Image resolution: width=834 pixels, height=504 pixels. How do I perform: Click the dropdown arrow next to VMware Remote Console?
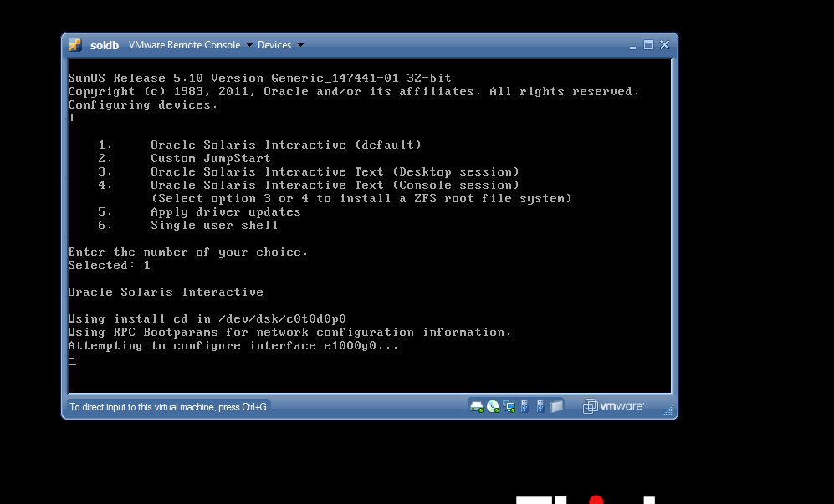[249, 45]
